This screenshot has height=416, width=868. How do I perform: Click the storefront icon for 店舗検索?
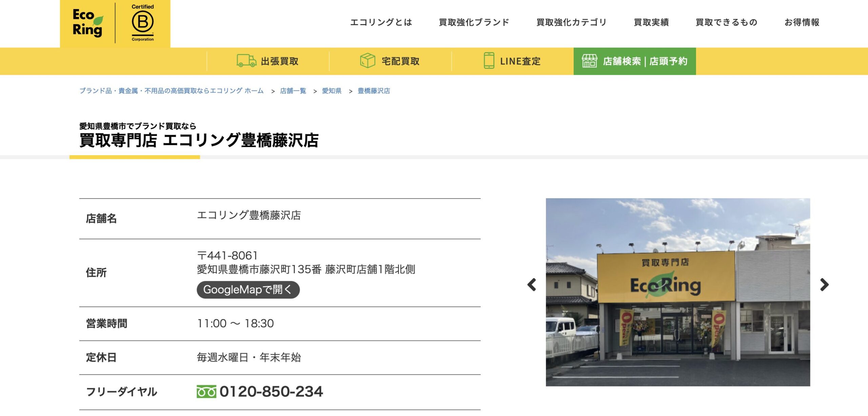(589, 61)
